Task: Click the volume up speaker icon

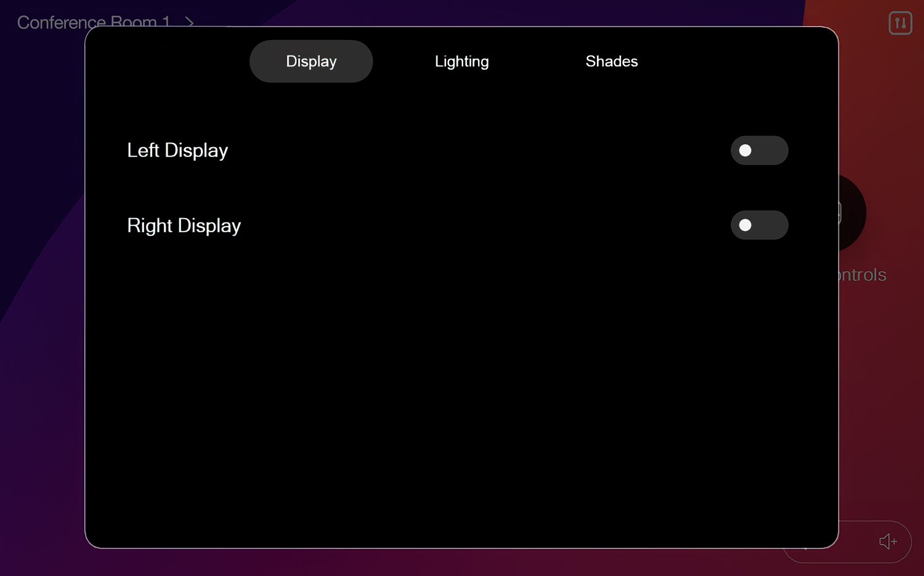Action: [x=888, y=542]
